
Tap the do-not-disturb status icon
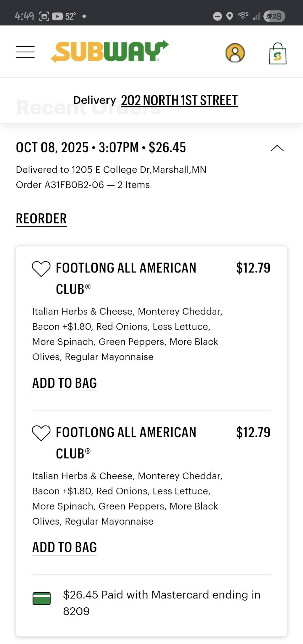click(217, 16)
